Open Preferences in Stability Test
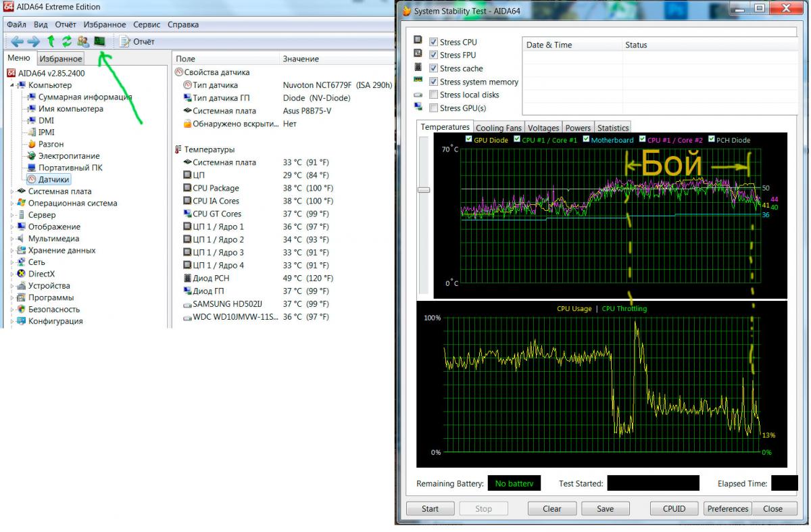 click(x=728, y=509)
